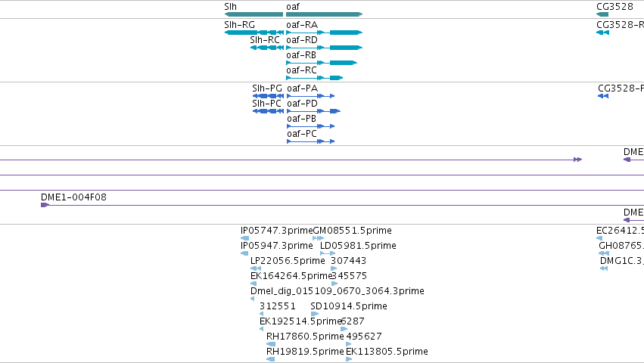Select the oaf-PC protein glyph
Screen dimensions: 644x363
click(x=311, y=141)
